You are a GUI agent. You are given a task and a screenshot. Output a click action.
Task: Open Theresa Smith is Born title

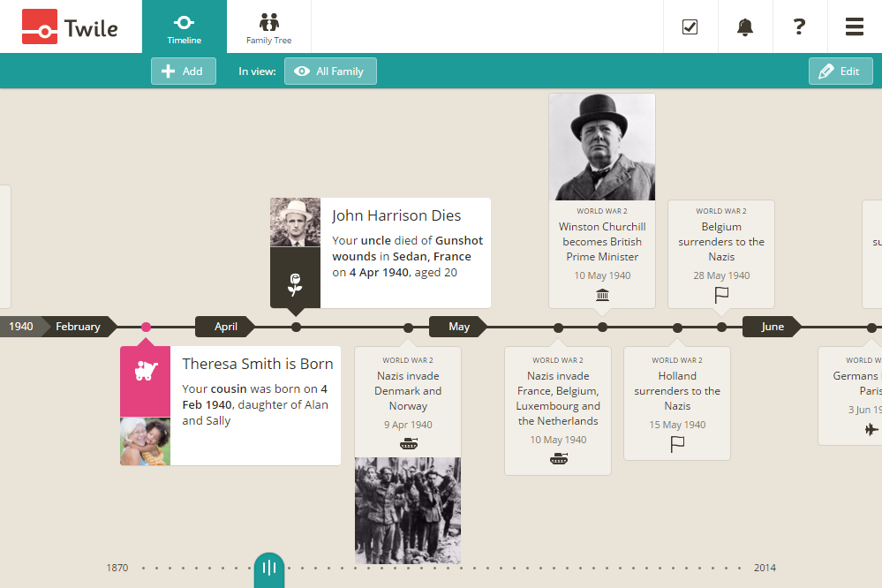(258, 364)
